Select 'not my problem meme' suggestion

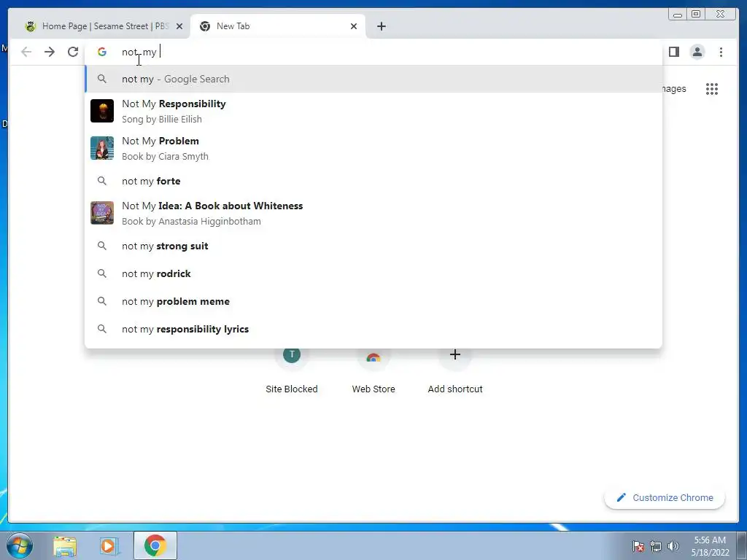click(373, 301)
